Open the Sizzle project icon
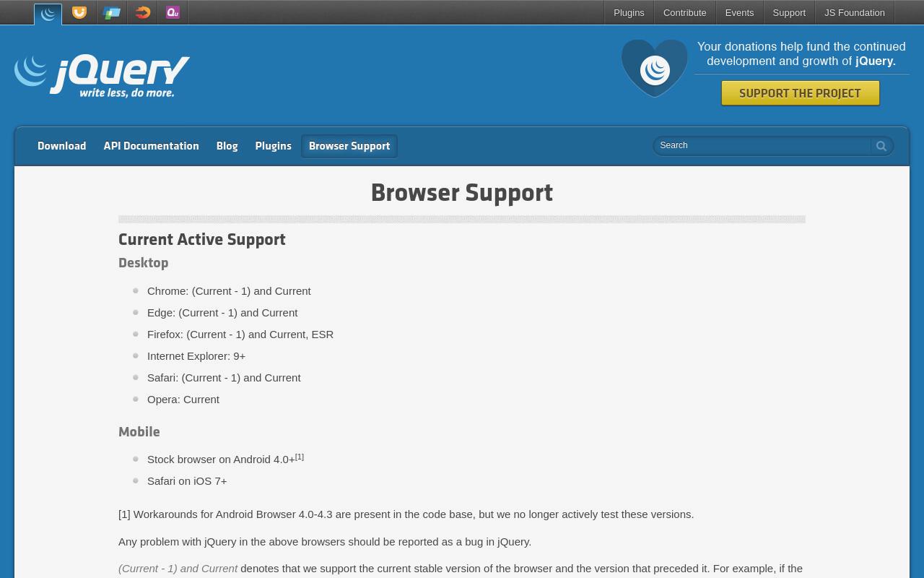This screenshot has width=924, height=578. pos(143,12)
